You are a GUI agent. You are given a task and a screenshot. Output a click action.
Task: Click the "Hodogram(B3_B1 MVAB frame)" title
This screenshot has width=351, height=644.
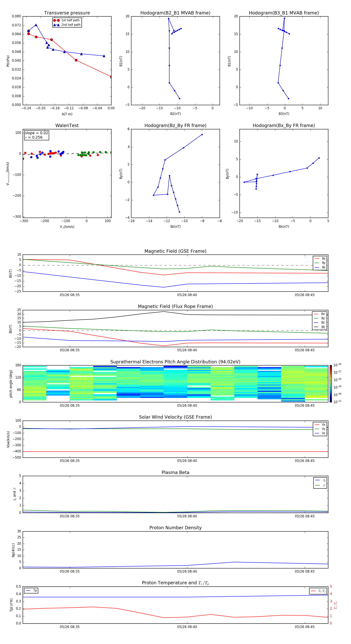coord(284,13)
